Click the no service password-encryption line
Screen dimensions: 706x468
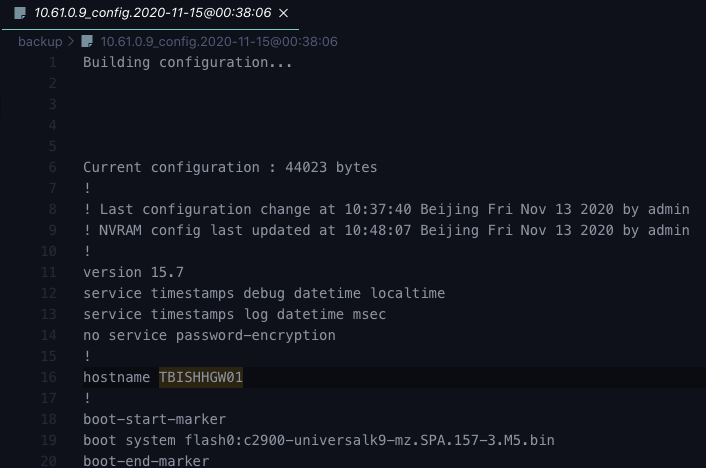209,336
